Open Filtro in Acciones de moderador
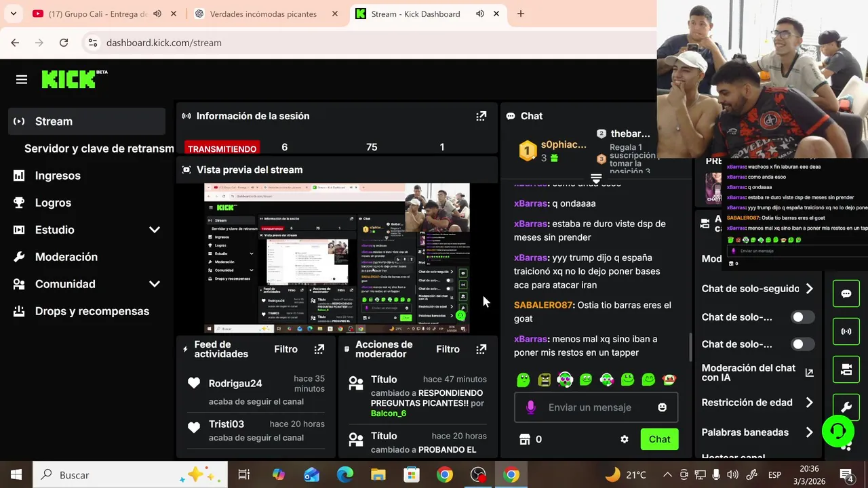Viewport: 868px width, 488px height. click(448, 349)
